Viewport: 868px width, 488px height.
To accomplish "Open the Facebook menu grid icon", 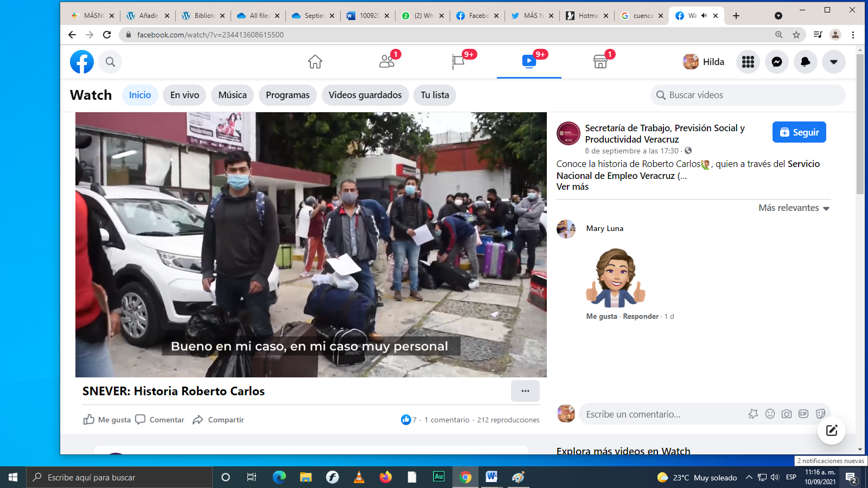I will click(748, 62).
